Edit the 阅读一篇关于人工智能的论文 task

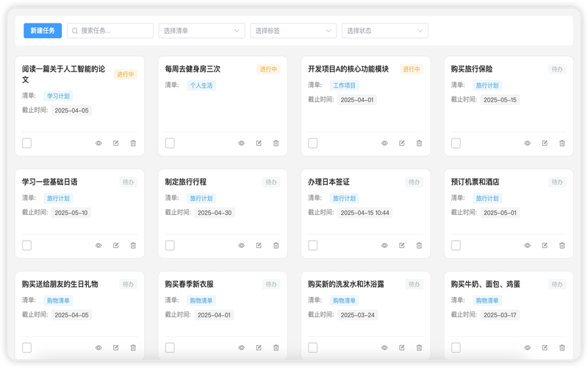116,143
